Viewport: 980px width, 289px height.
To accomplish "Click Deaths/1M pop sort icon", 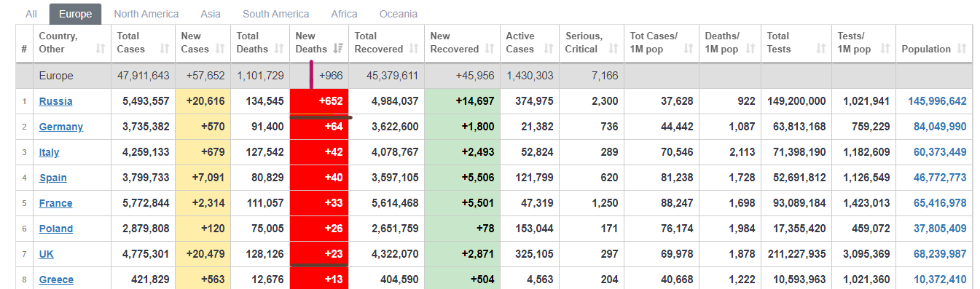I will [750, 49].
